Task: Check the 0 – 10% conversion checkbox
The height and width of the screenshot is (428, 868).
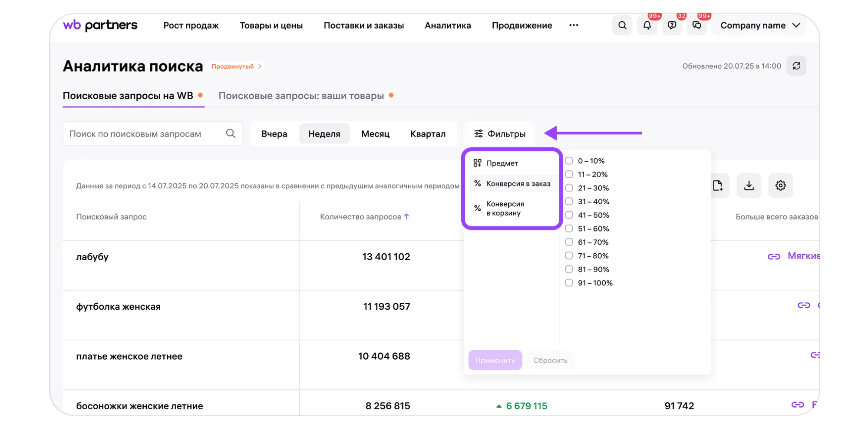Action: tap(569, 161)
